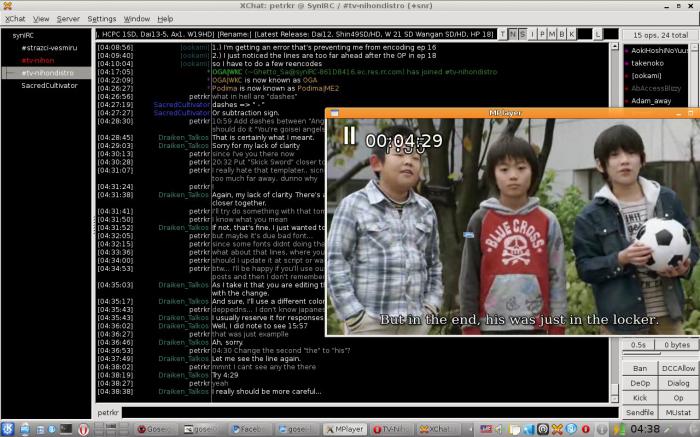The width and height of the screenshot is (700, 437).
Task: Click the 0 bytes throttle meter
Action: [677, 345]
